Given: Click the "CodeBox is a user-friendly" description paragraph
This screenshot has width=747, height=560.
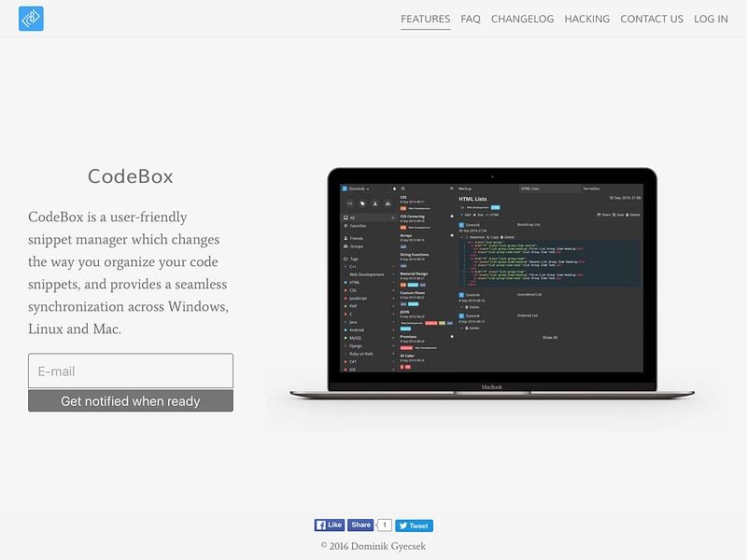Looking at the screenshot, I should click(129, 273).
